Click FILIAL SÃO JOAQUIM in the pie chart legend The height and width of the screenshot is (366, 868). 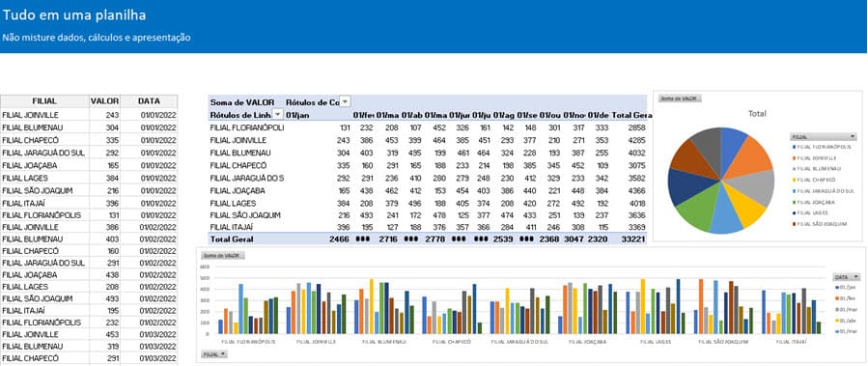pyautogui.click(x=820, y=224)
